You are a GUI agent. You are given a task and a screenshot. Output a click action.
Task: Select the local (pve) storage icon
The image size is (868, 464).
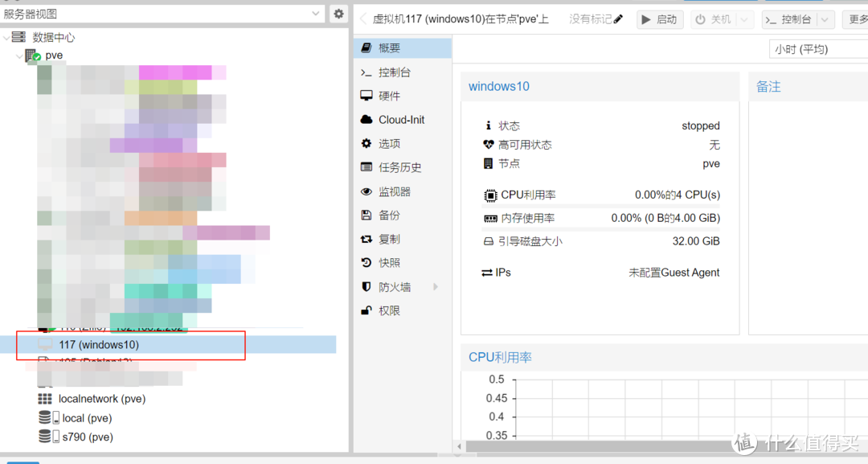pyautogui.click(x=46, y=417)
